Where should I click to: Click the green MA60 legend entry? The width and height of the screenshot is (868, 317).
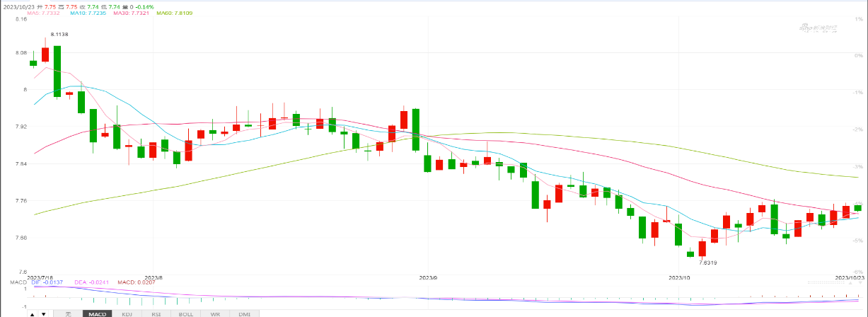[x=175, y=13]
